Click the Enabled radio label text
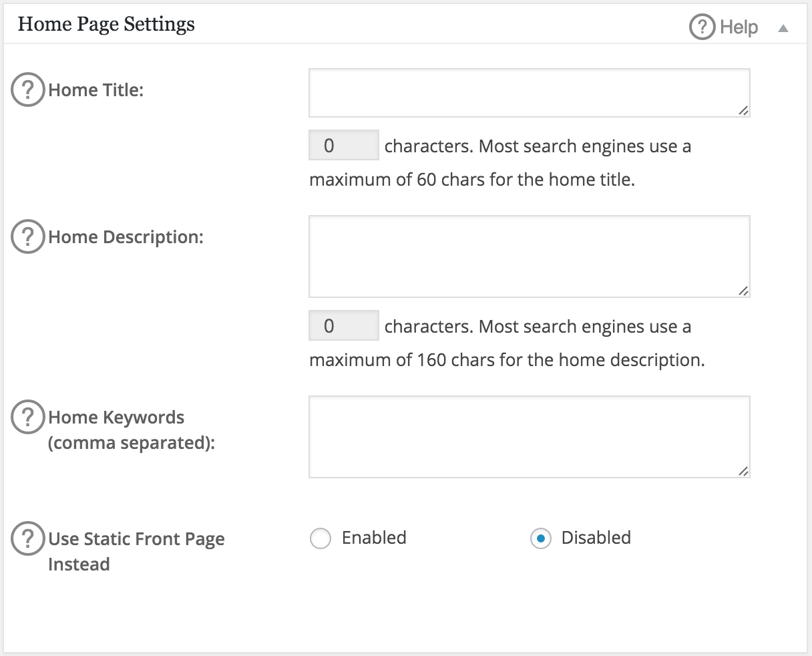The width and height of the screenshot is (812, 656). (374, 538)
